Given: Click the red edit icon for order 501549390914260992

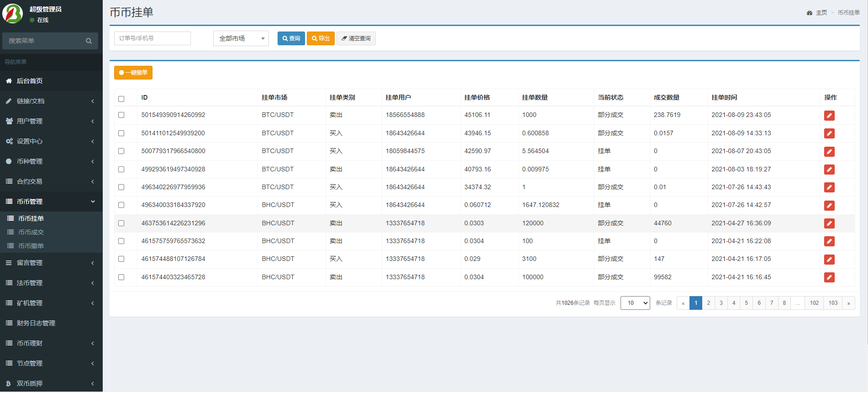Looking at the screenshot, I should (829, 116).
